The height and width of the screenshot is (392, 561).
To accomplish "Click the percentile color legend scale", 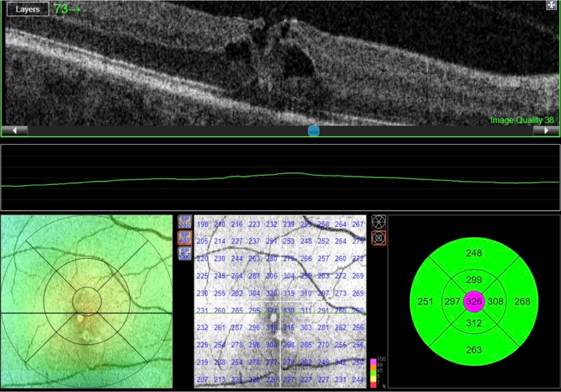I will coord(374,373).
